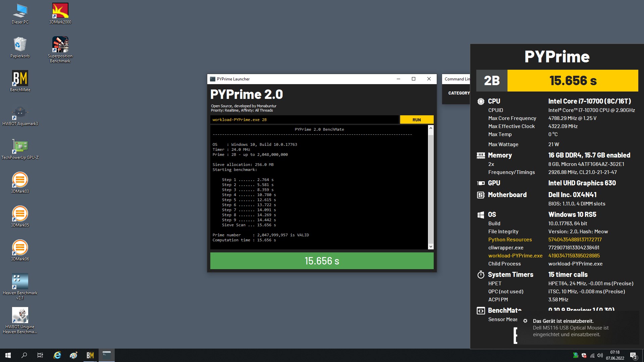Viewport: 644px width, 362px height.
Task: Click the Intel UHD Graphics 630 text
Action: 582,183
